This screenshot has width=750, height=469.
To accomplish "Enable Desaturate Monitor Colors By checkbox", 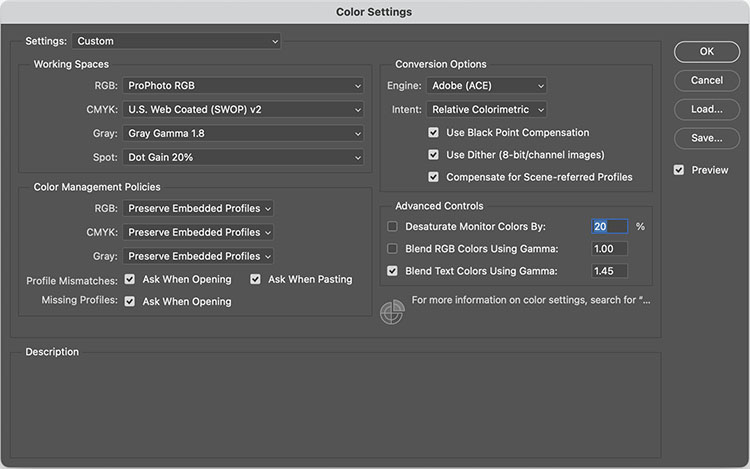I will (393, 227).
